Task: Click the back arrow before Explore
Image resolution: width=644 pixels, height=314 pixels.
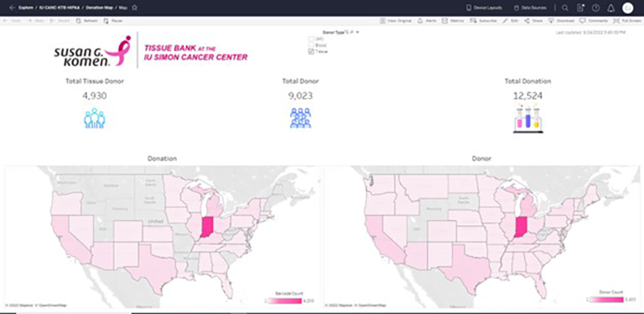Action: click(x=12, y=8)
